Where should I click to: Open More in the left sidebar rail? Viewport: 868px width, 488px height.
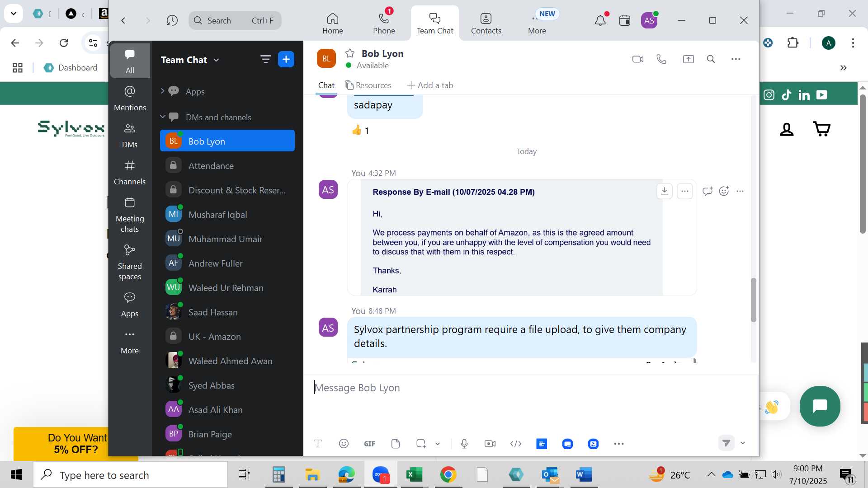[x=130, y=341]
